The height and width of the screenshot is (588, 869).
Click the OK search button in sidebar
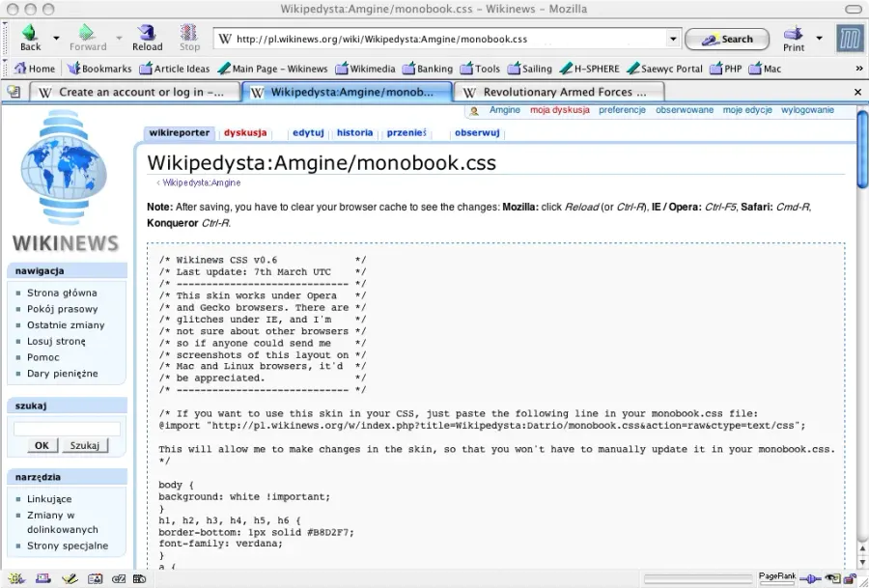tap(42, 445)
